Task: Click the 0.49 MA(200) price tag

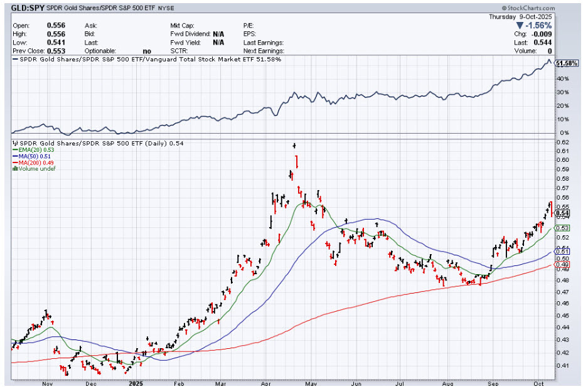Action: pos(562,265)
